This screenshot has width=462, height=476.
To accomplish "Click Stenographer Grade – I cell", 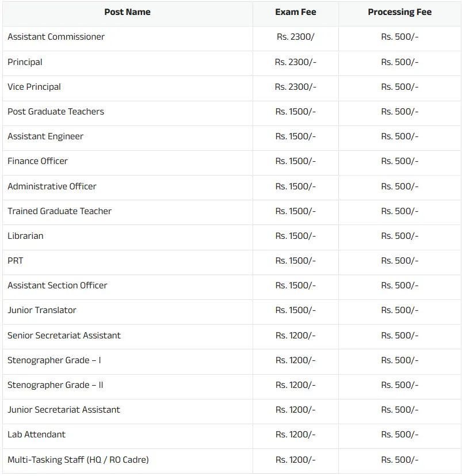I will [x=54, y=360].
